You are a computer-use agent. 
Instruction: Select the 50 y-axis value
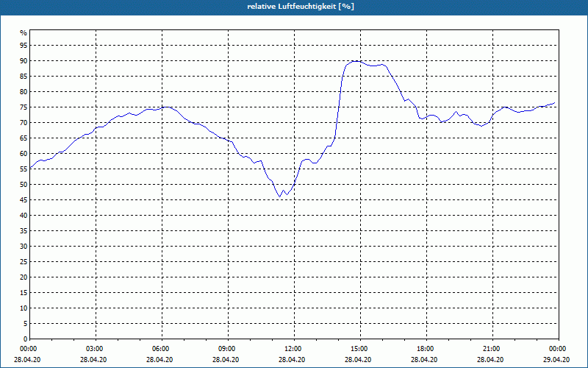pos(24,185)
